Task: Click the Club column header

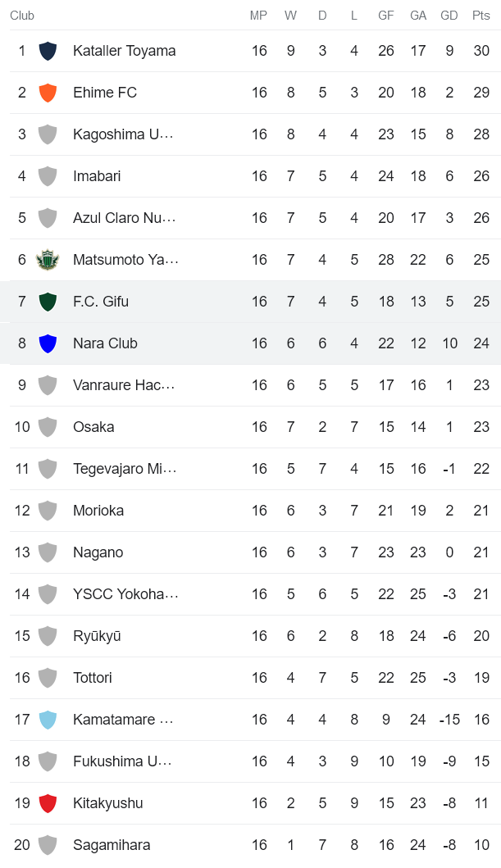Action: pyautogui.click(x=22, y=15)
